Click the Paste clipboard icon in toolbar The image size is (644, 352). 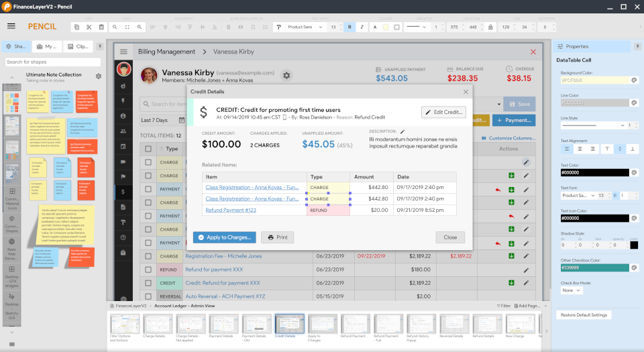(x=101, y=27)
